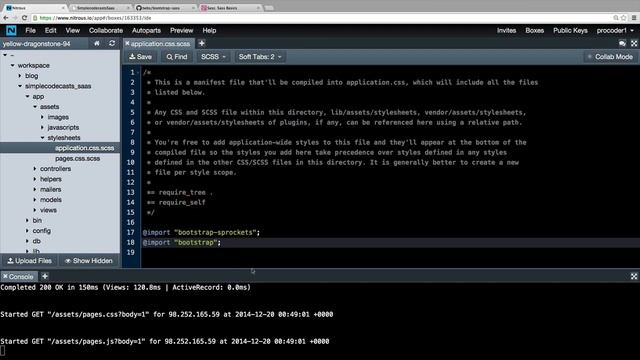Expand the views folder
Image resolution: width=640 pixels, height=360 pixels.
[35, 210]
